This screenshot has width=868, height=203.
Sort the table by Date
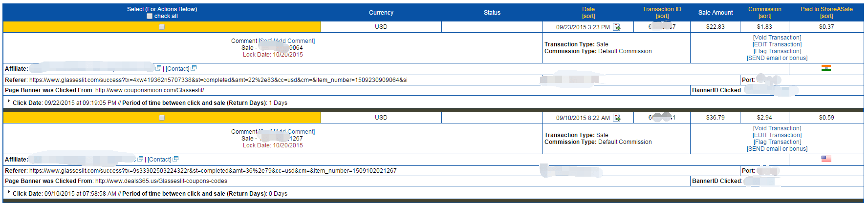[588, 16]
